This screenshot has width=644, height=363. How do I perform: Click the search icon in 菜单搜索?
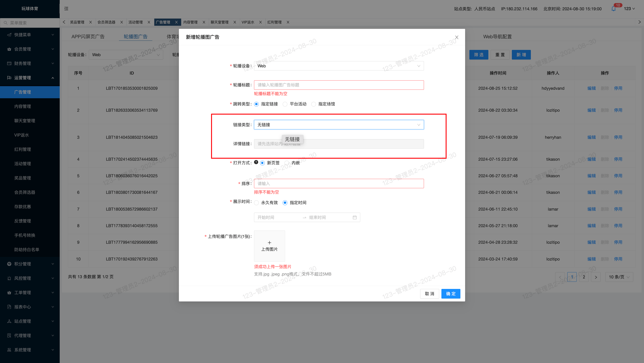coord(6,23)
